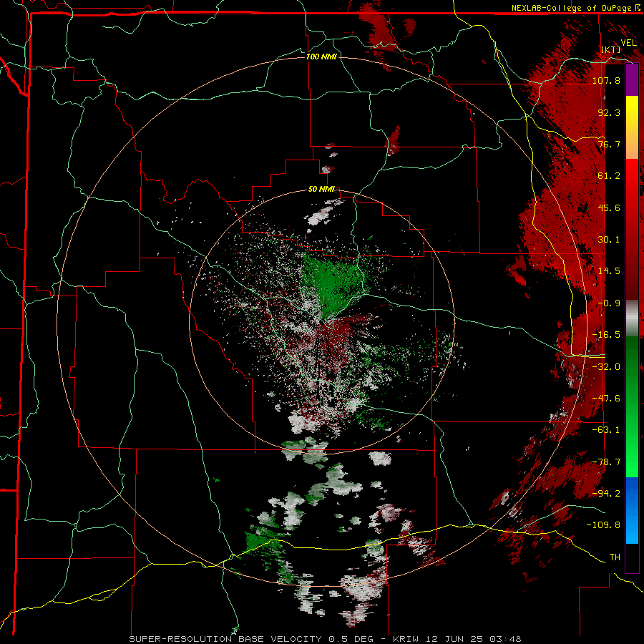This screenshot has height=644, width=644.
Task: Click the 107.8 velocity legend value
Action: pyautogui.click(x=606, y=80)
